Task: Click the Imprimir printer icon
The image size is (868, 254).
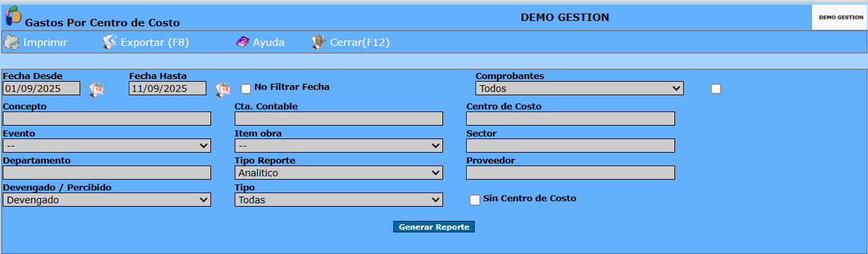Action: [11, 43]
